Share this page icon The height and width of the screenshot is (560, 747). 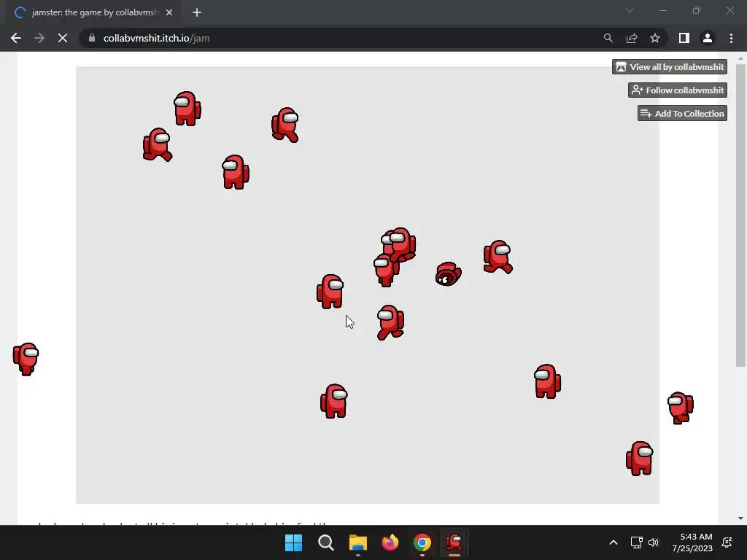tap(632, 38)
